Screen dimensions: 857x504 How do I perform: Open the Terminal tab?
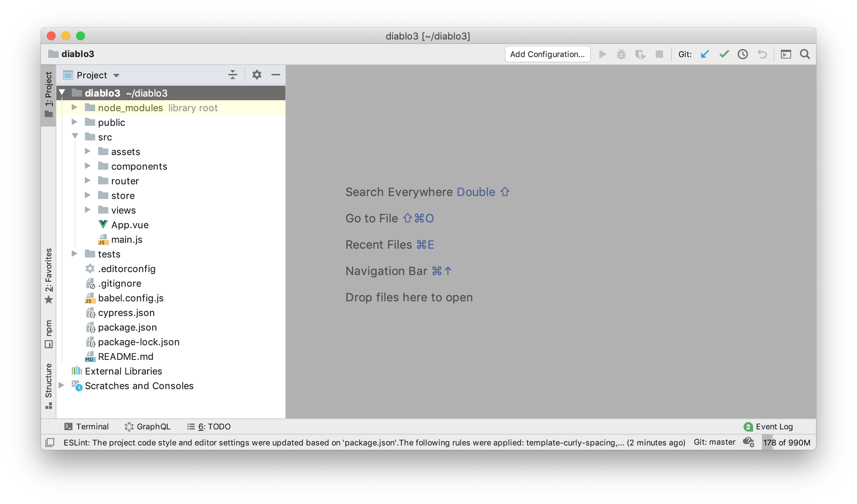coord(87,426)
